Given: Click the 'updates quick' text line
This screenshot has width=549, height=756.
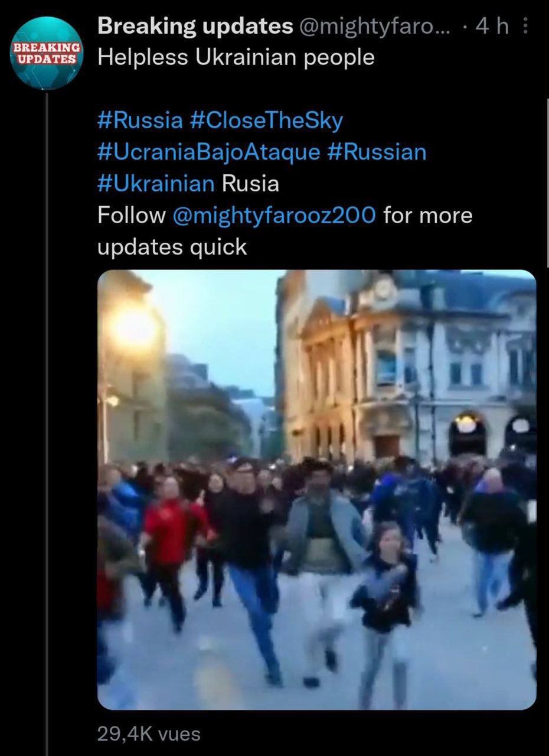Looking at the screenshot, I should point(172,247).
